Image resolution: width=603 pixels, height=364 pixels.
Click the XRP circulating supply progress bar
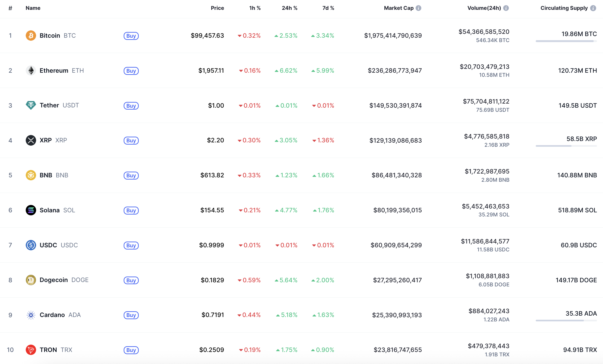pyautogui.click(x=566, y=146)
